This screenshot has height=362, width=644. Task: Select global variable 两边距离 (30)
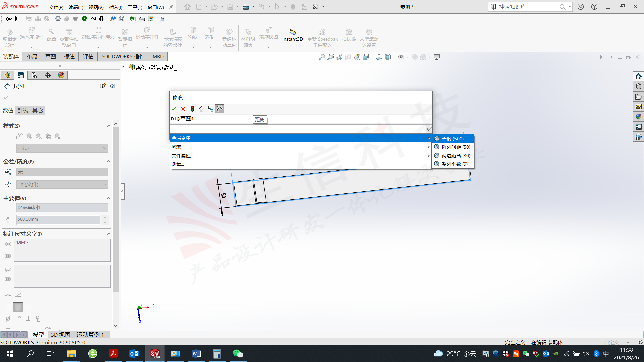pyautogui.click(x=453, y=155)
